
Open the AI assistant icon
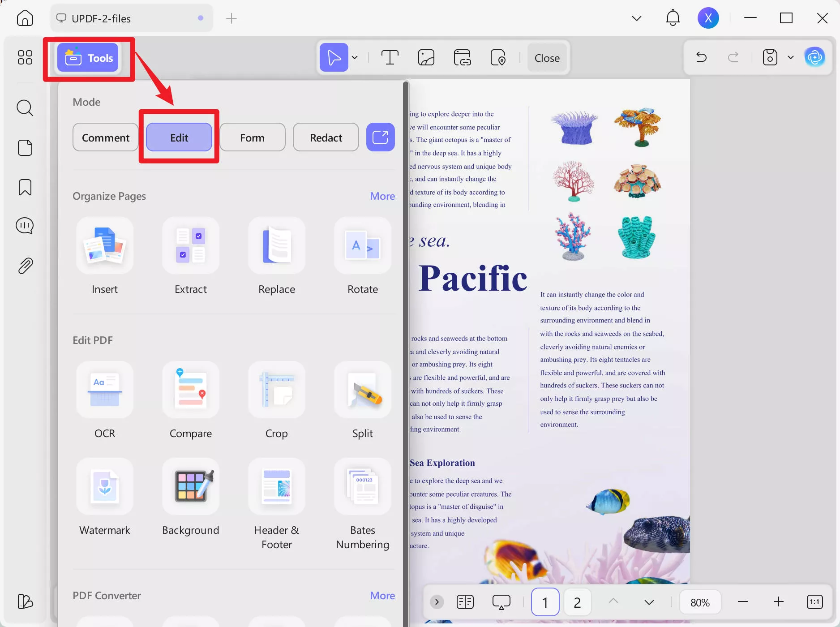coord(815,57)
